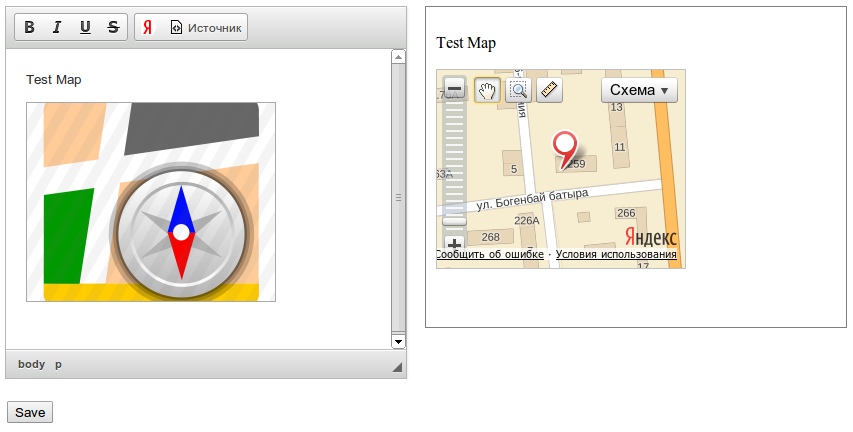Screen dimensions: 853x432
Task: Click the map zoom slider handle
Action: coord(454,221)
